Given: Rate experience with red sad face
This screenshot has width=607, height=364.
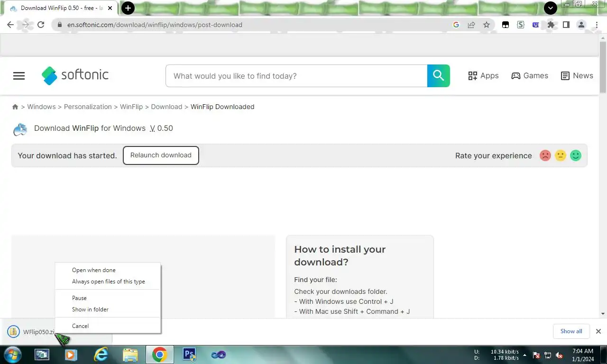Looking at the screenshot, I should click(x=545, y=155).
